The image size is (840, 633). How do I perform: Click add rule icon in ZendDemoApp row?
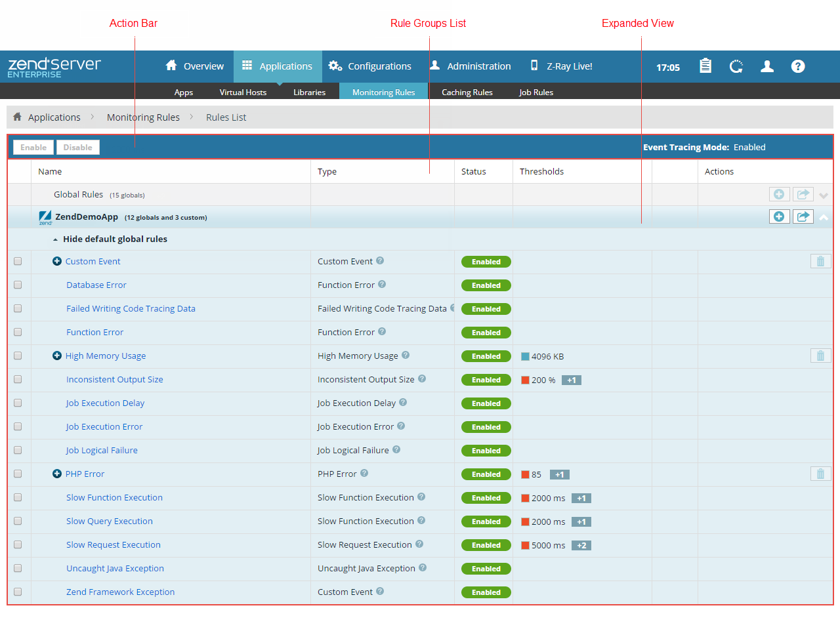coord(779,216)
